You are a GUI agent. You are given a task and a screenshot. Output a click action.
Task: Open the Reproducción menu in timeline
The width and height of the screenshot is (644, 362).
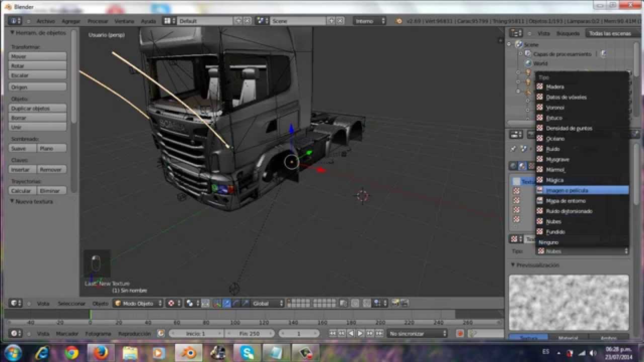[134, 334]
